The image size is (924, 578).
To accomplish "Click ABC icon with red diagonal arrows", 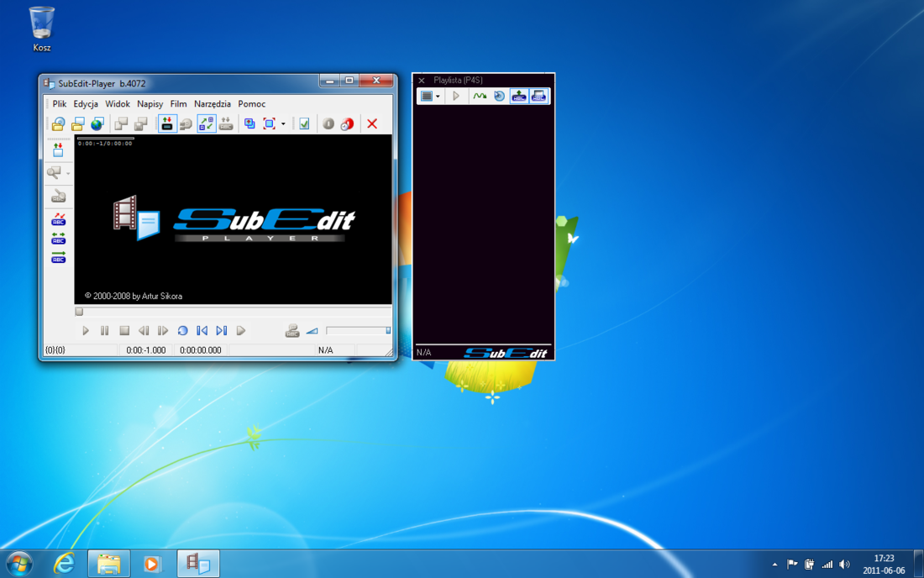I will click(58, 220).
